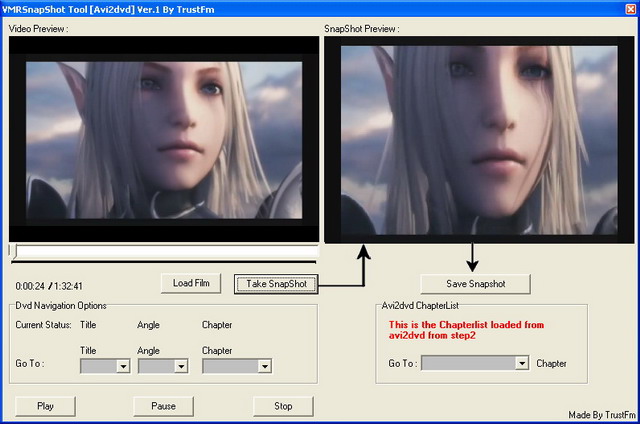Click the total duration 1:32:41
This screenshot has width=640, height=424.
tap(68, 286)
